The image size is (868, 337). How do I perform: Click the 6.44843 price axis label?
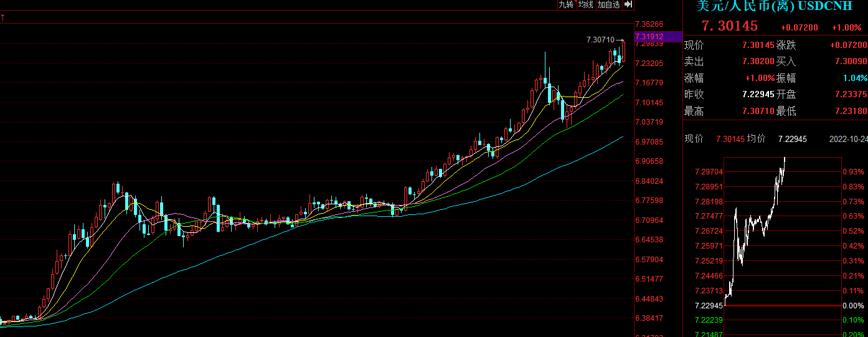point(649,298)
